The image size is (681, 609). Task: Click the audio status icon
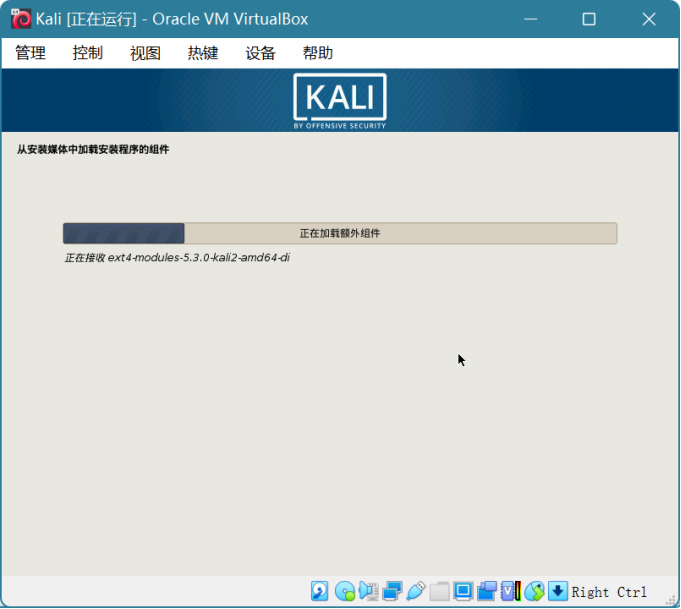(369, 591)
